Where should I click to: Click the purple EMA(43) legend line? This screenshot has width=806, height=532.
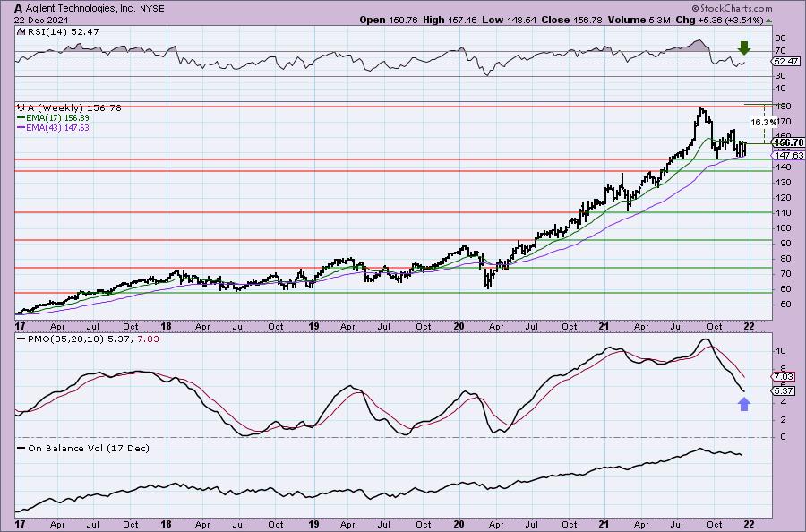(x=21, y=127)
